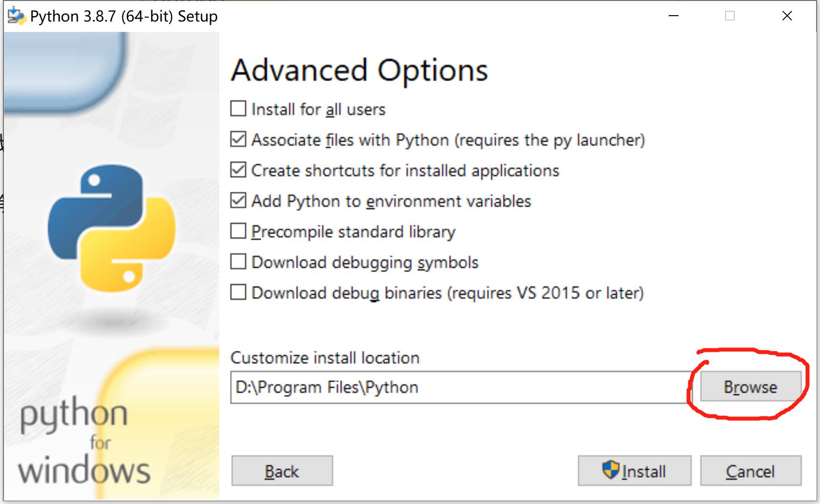
Task: Click the maximize window control
Action: (729, 16)
